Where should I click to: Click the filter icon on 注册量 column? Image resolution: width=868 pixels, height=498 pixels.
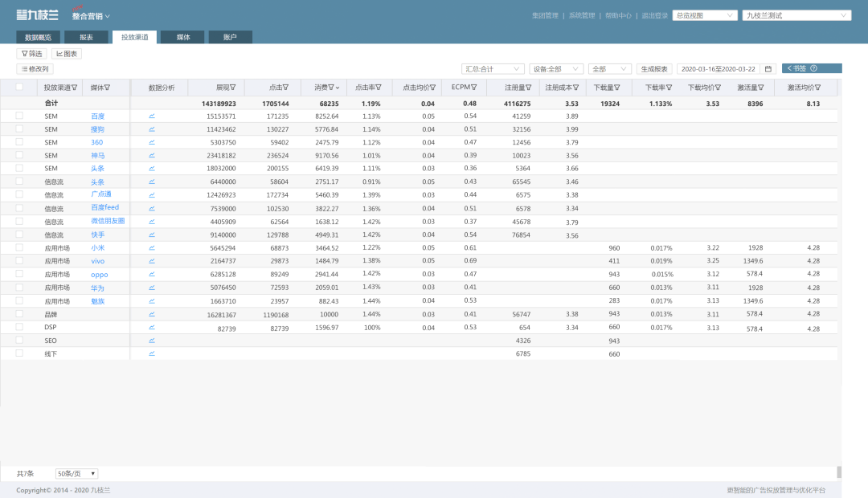529,88
